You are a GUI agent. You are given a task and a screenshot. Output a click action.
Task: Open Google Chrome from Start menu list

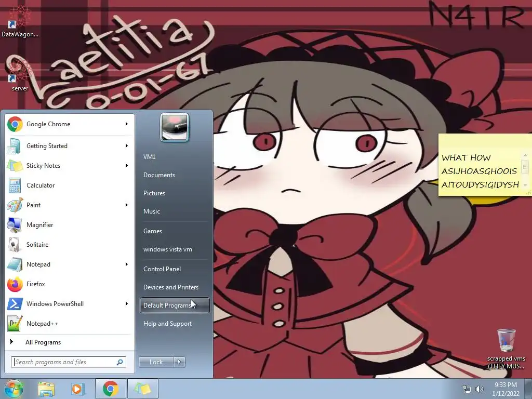click(x=70, y=124)
